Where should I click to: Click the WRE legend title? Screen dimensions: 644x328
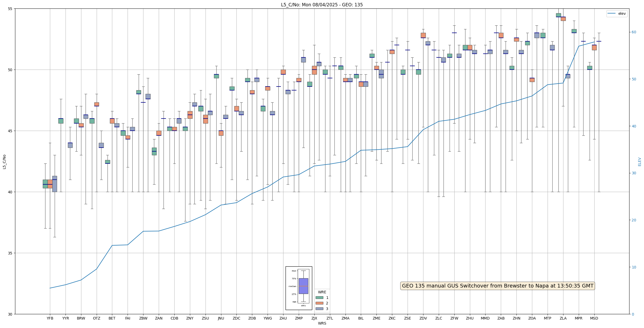coord(322,292)
